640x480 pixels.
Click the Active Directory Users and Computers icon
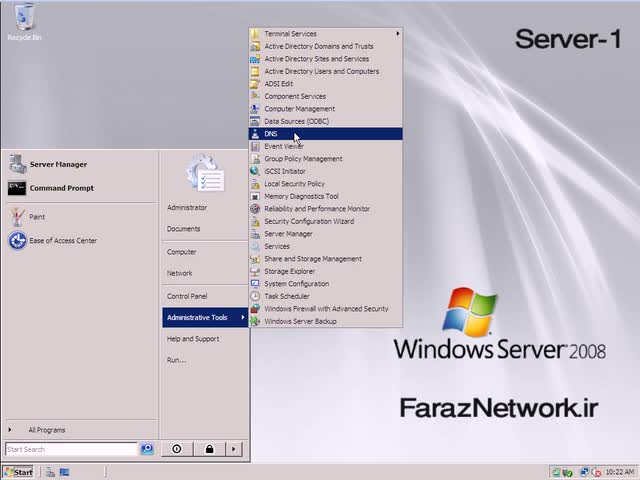(255, 71)
